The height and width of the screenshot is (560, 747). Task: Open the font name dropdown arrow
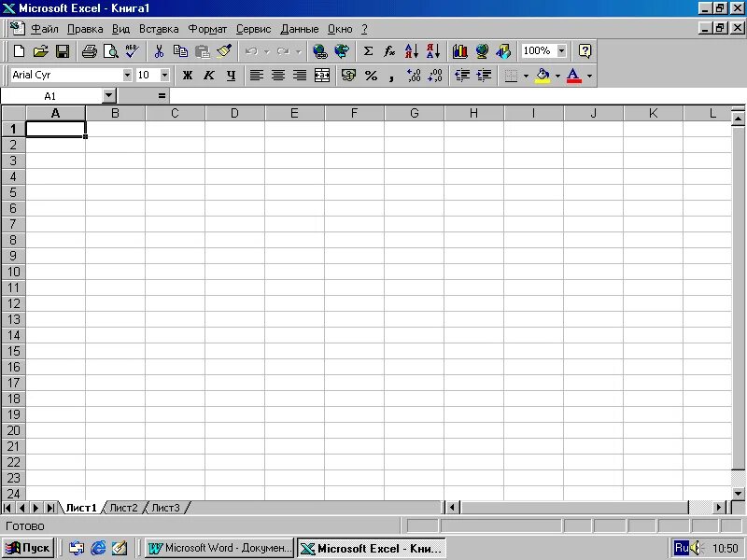coord(127,75)
